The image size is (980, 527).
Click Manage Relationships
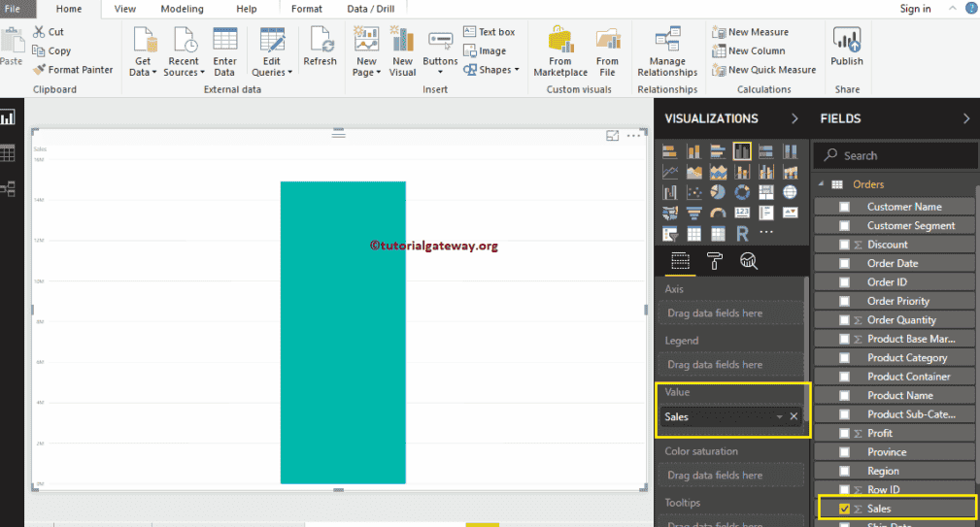click(x=667, y=52)
